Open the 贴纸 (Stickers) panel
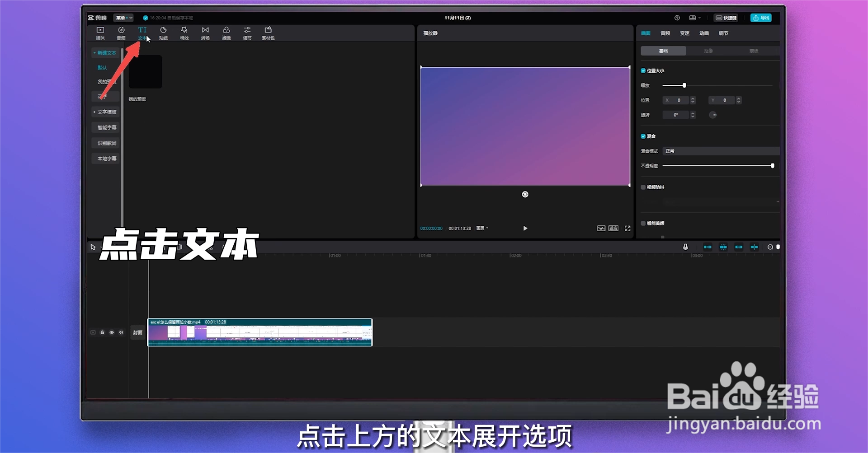This screenshot has width=868, height=453. point(163,33)
